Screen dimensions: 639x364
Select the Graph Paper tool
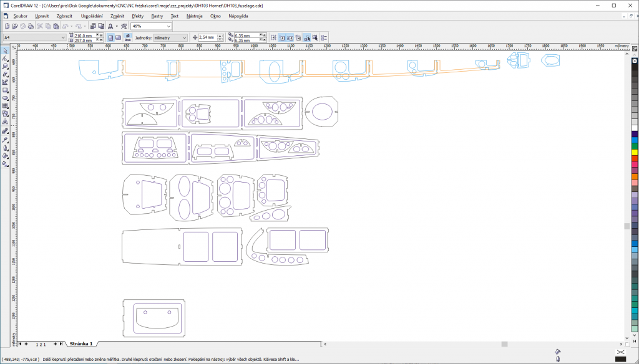[x=5, y=107]
